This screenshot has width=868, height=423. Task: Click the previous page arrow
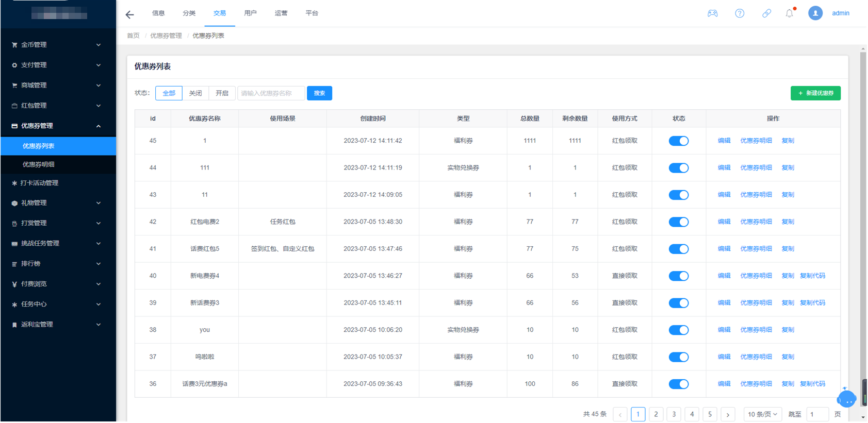(620, 414)
